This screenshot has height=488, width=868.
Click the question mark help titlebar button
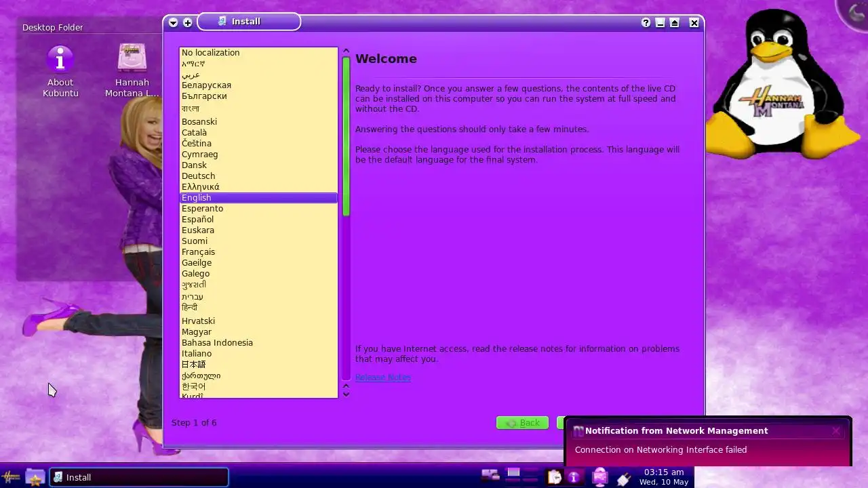click(x=646, y=22)
